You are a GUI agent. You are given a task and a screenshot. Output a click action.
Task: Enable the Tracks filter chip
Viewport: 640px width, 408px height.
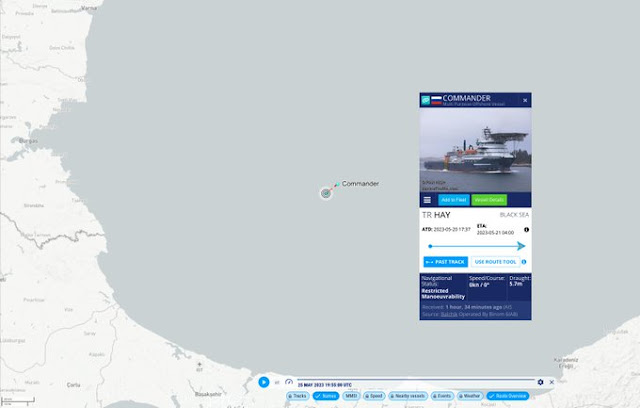(x=298, y=396)
